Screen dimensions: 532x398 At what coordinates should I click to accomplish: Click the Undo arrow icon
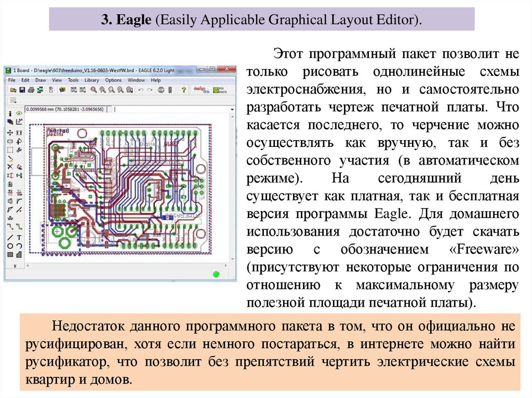pyautogui.click(x=141, y=90)
